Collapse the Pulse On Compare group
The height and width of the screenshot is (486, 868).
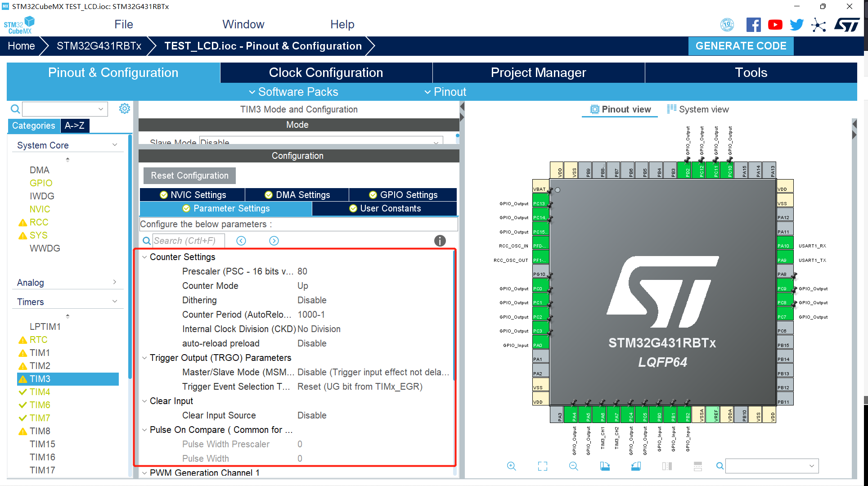pos(144,430)
